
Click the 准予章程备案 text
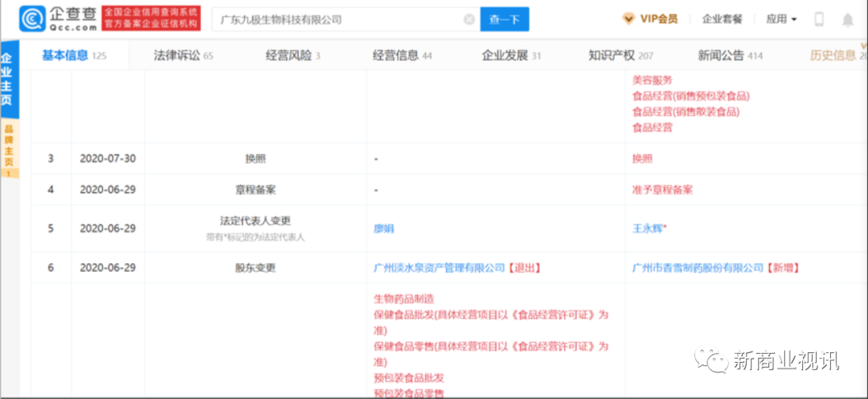pos(662,190)
